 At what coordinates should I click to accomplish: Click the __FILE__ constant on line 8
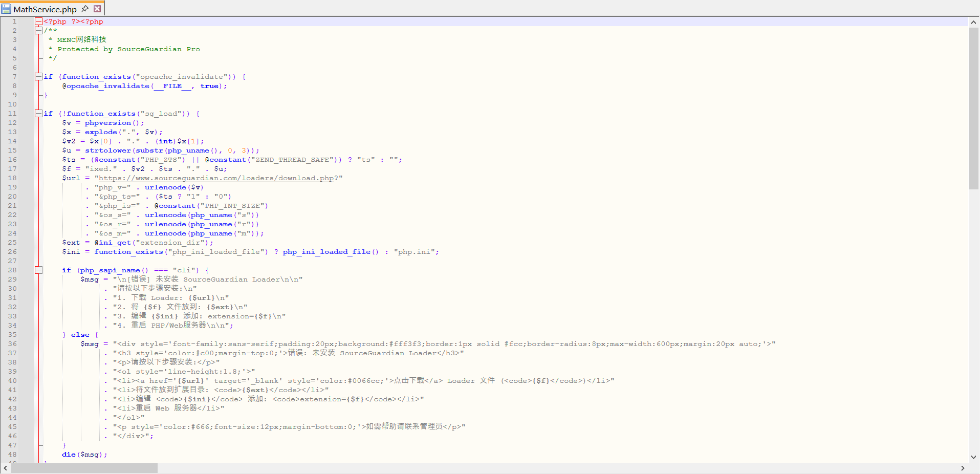coord(172,86)
